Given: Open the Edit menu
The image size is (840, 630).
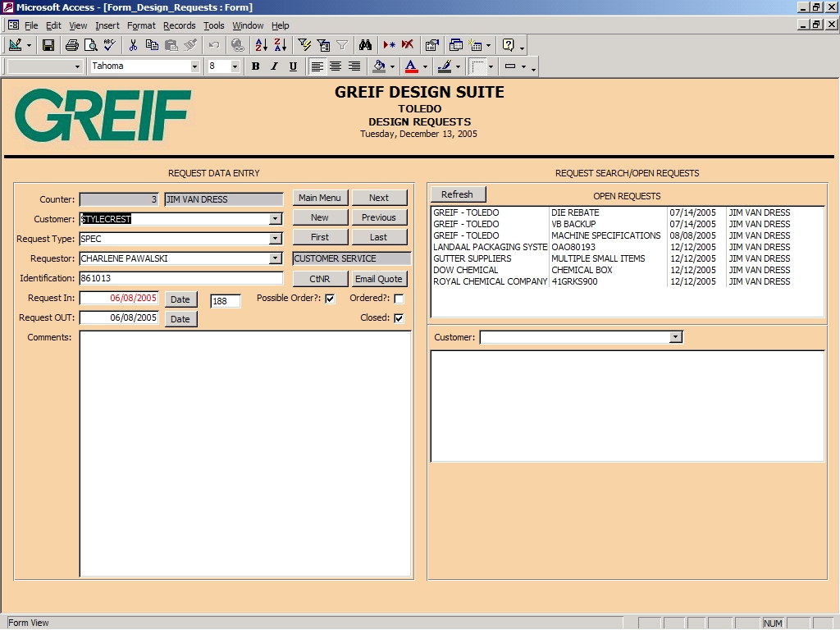Looking at the screenshot, I should click(x=53, y=25).
